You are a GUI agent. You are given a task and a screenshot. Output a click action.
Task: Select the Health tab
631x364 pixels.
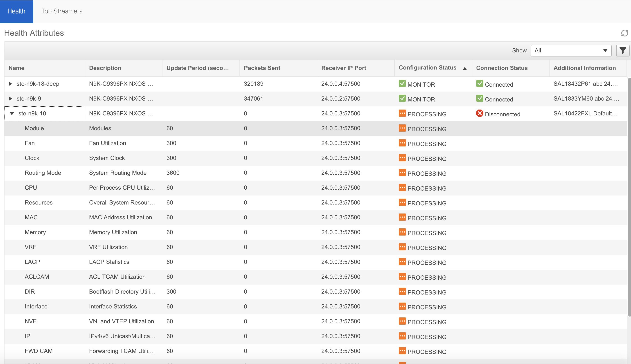coord(16,11)
